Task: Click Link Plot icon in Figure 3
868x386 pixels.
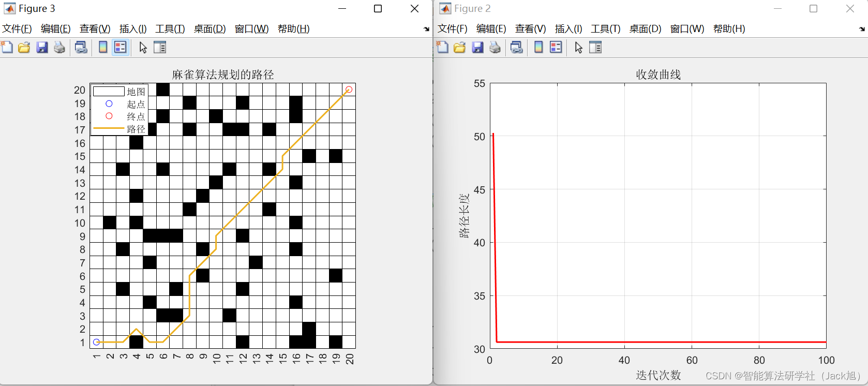Action: [81, 48]
